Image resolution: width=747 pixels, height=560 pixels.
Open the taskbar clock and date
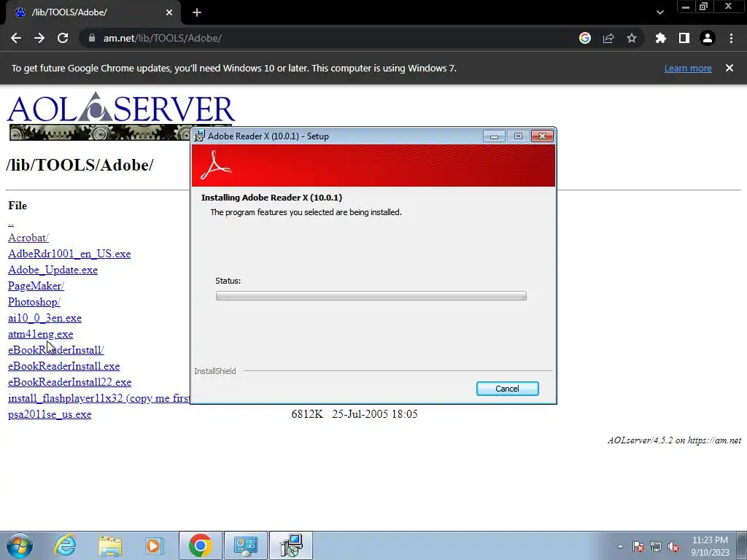[x=710, y=546]
